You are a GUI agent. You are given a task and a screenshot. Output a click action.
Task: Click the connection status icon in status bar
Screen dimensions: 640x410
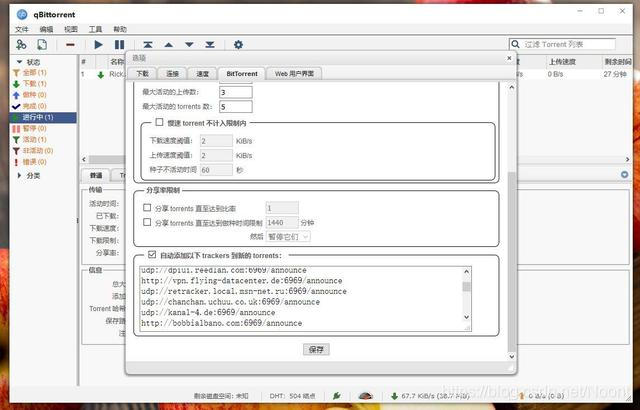click(337, 396)
